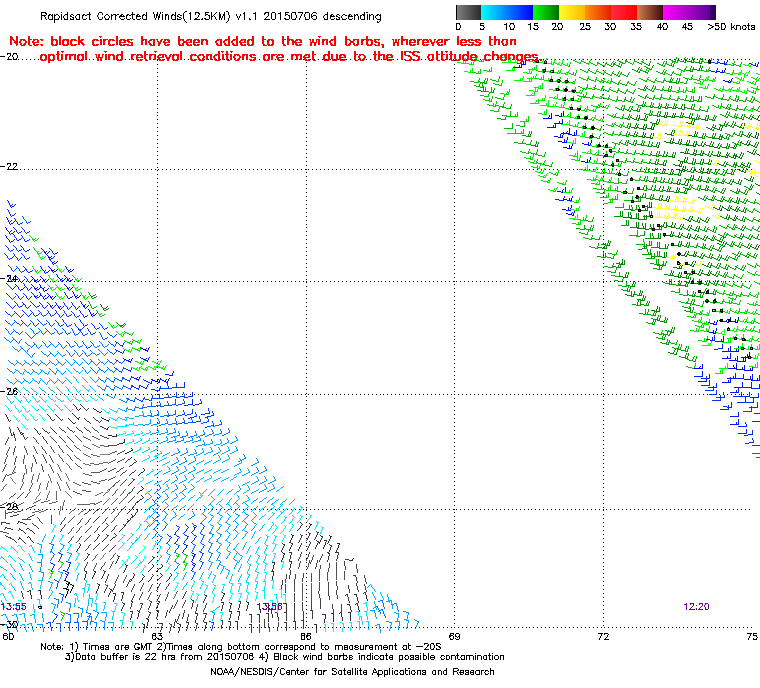Click the 12:20 swath time stamp
Image resolution: width=760 pixels, height=688 pixels.
point(697,607)
